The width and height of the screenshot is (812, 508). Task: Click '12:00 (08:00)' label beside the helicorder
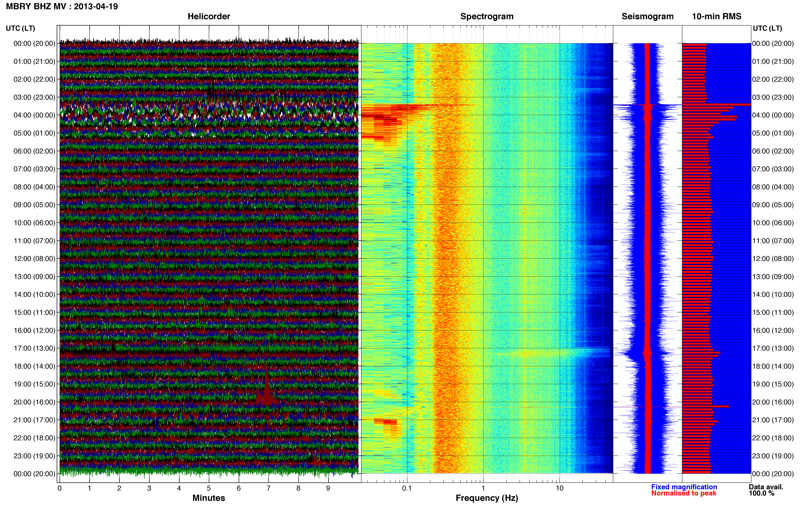[34, 259]
